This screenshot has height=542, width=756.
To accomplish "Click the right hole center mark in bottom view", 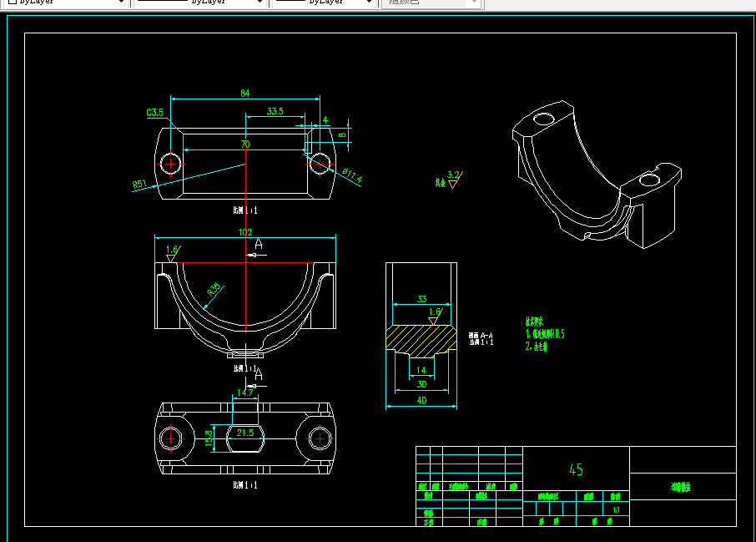I will (320, 438).
